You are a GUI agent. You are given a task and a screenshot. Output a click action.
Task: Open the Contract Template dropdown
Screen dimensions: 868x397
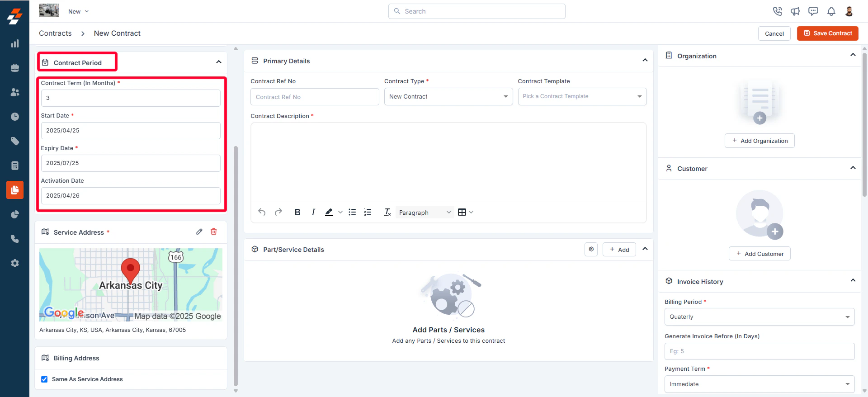(582, 96)
